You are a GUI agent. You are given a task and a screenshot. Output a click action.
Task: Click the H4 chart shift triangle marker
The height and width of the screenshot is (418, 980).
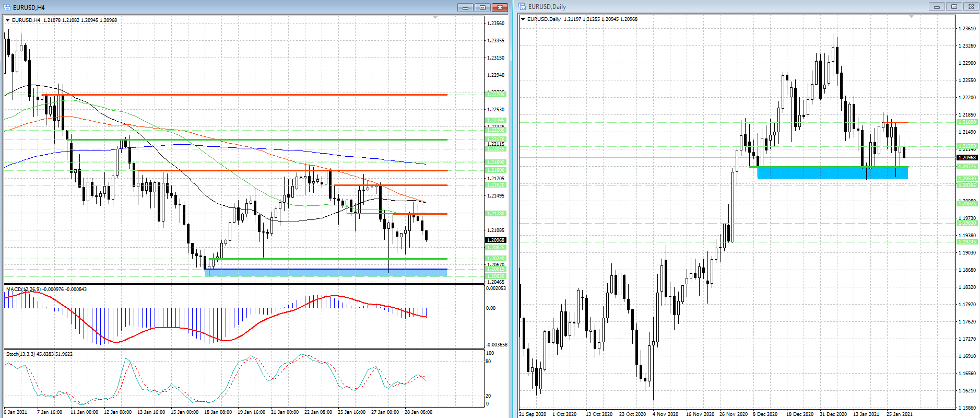(435, 18)
